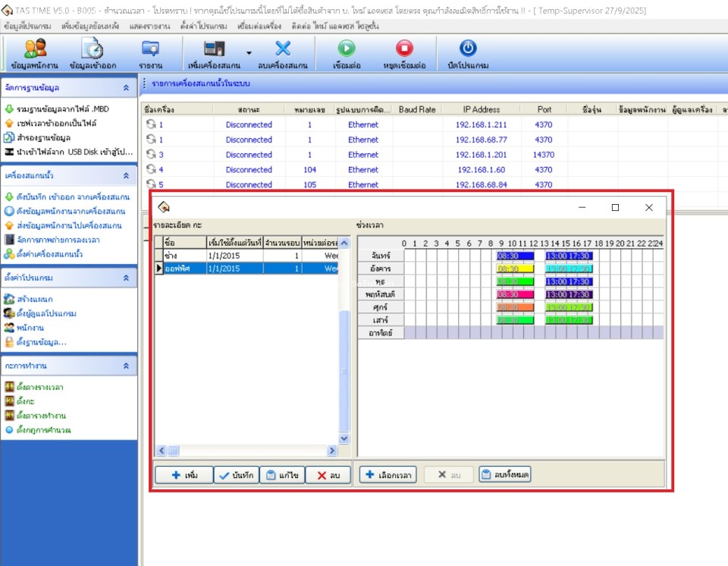Click the ลบทั้งหมด delete all button

[505, 475]
